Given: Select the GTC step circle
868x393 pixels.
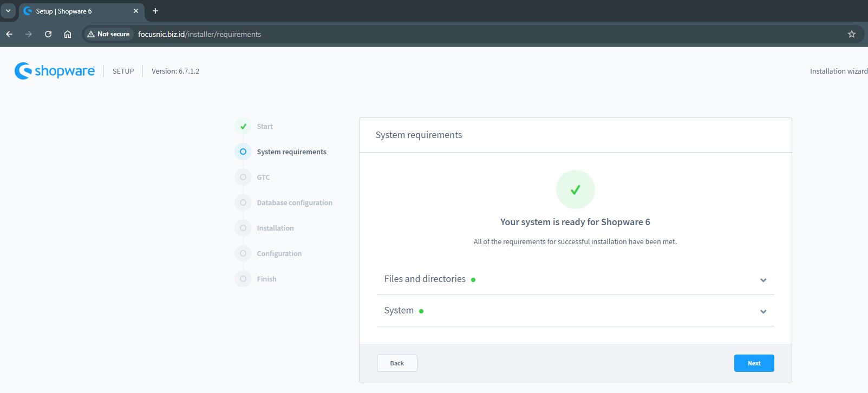Looking at the screenshot, I should coord(243,177).
